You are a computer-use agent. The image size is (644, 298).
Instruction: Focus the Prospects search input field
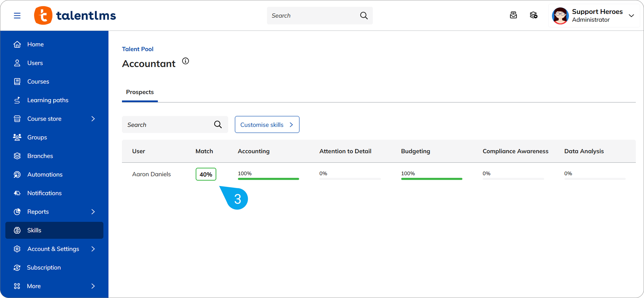pyautogui.click(x=168, y=125)
